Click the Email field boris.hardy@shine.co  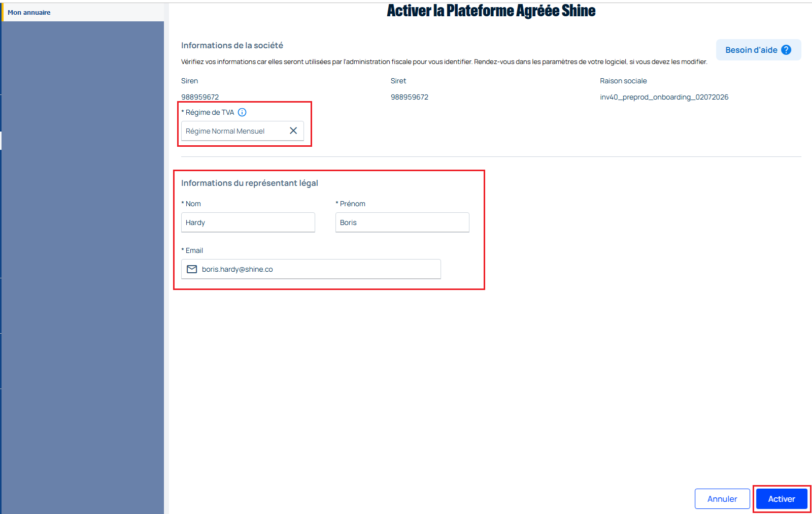point(311,269)
